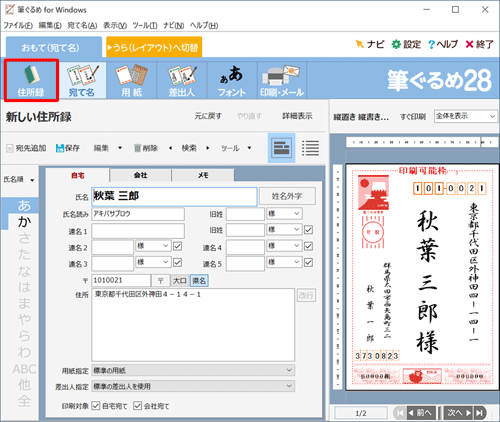
Task: Search next with right arrow beside 検索
Action: tap(208, 148)
